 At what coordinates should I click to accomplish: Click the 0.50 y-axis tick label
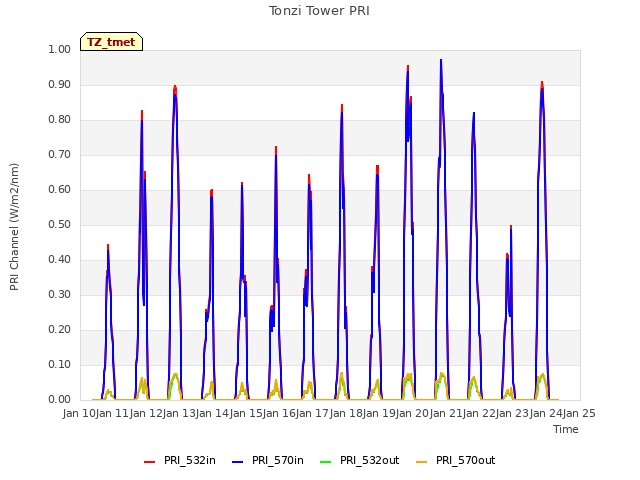60,224
